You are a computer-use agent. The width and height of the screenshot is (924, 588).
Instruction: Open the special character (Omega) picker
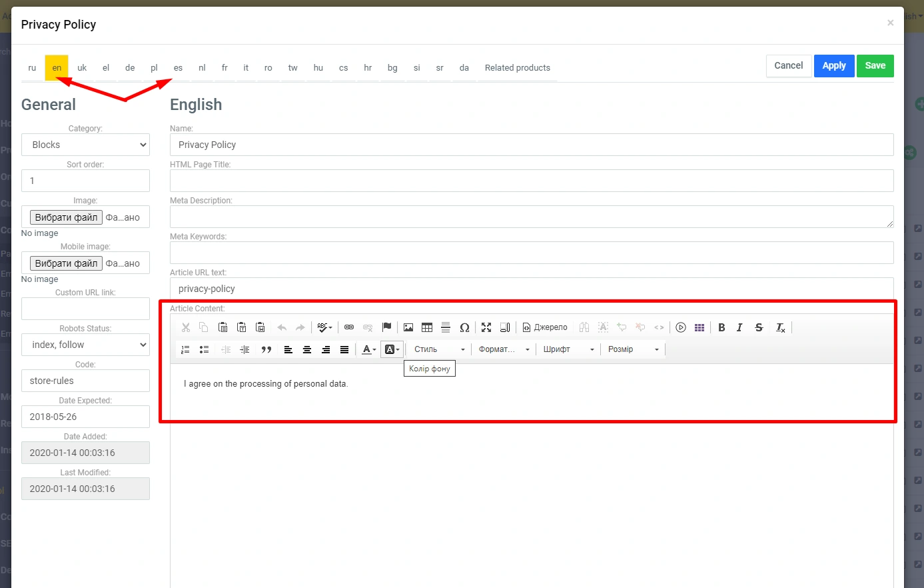tap(464, 327)
